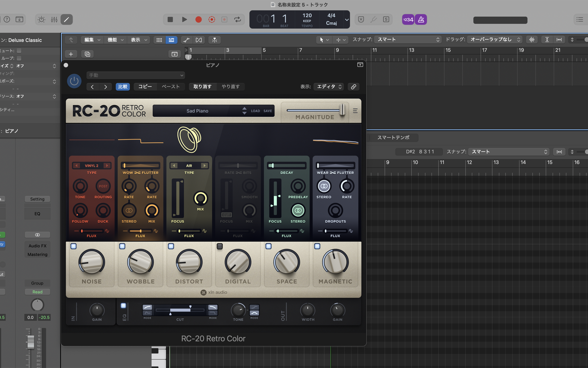Toggle the 1234 count-in button
The image size is (588, 368).
[x=408, y=19]
